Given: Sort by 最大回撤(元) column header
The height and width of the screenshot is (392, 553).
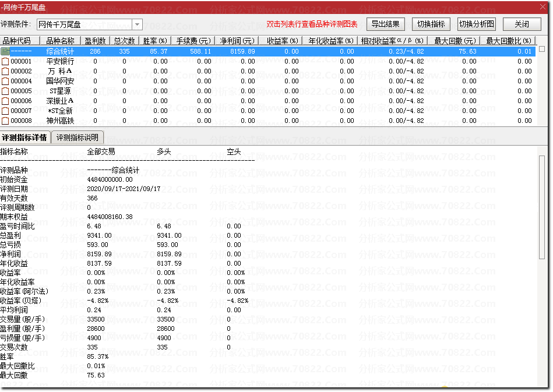Looking at the screenshot, I should click(455, 41).
